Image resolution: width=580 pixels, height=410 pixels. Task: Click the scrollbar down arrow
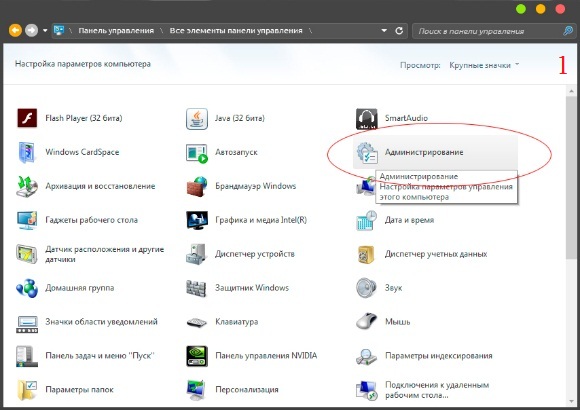(572, 401)
